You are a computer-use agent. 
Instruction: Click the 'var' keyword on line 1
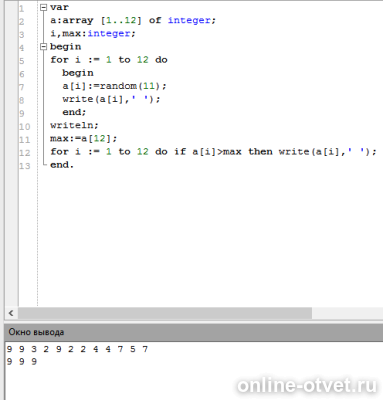(x=59, y=7)
